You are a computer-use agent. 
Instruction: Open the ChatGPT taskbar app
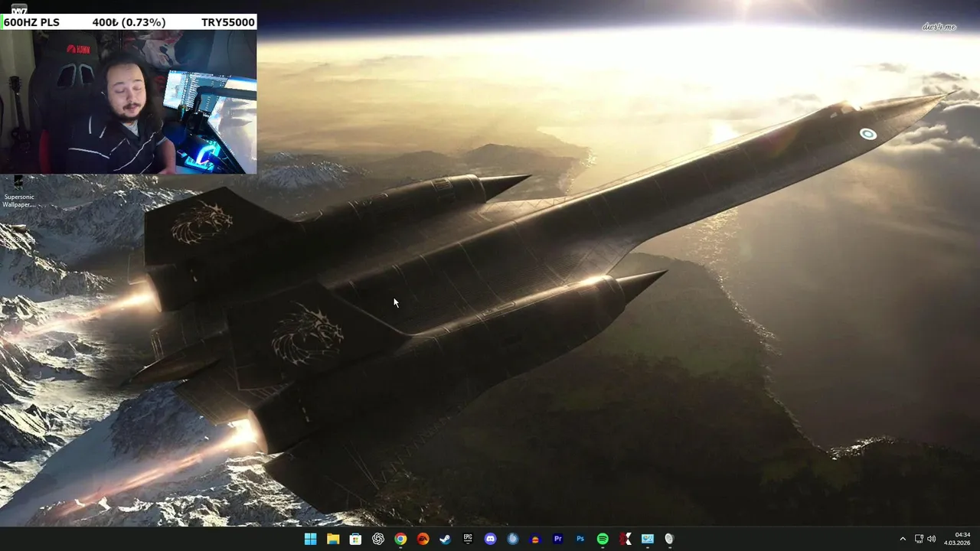point(378,539)
